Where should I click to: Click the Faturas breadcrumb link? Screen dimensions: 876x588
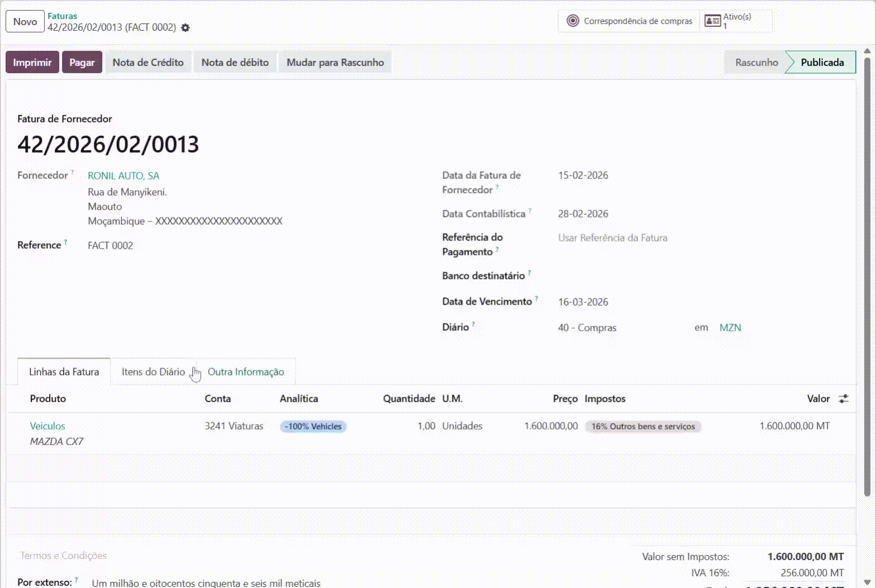point(62,16)
